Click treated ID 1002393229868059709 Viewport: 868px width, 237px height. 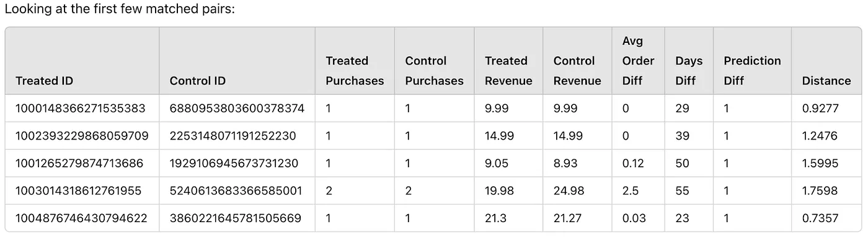pyautogui.click(x=82, y=136)
